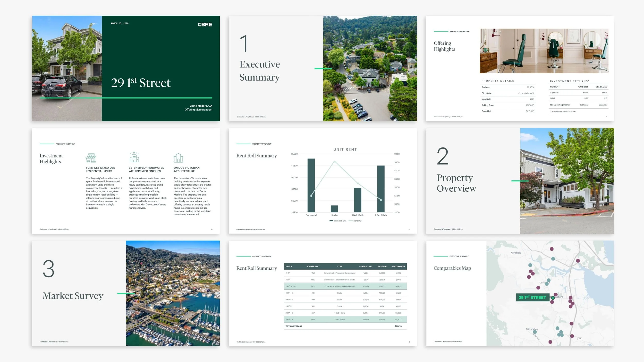Viewport: 644px width, 362px height.
Task: Click the 'TOTAL/AVERAGE' row label
Action: (294, 326)
